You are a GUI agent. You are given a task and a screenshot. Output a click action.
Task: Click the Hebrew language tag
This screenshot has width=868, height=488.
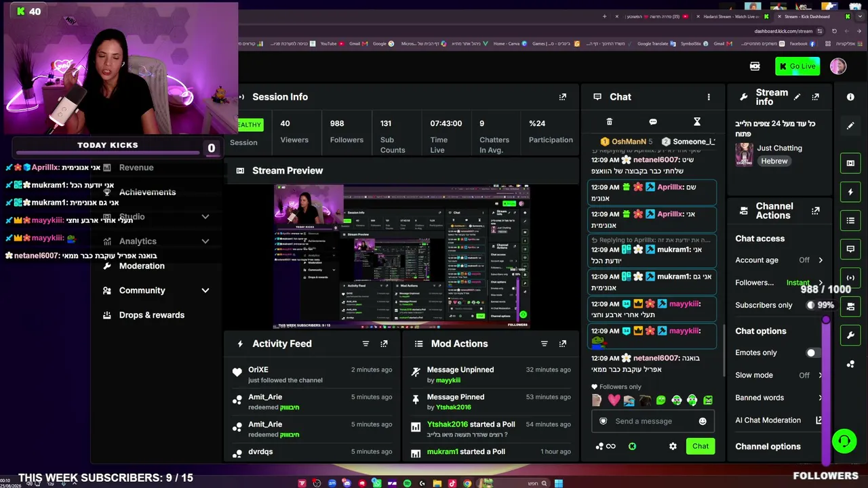pos(774,161)
